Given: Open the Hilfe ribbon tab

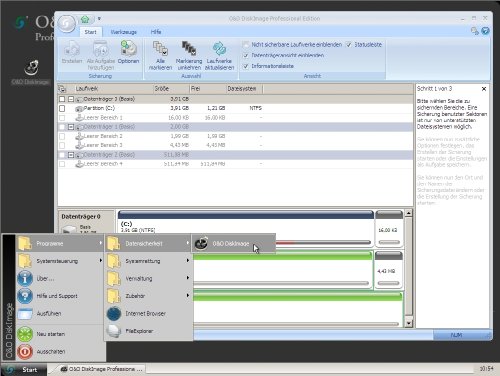Looking at the screenshot, I should coord(156,32).
